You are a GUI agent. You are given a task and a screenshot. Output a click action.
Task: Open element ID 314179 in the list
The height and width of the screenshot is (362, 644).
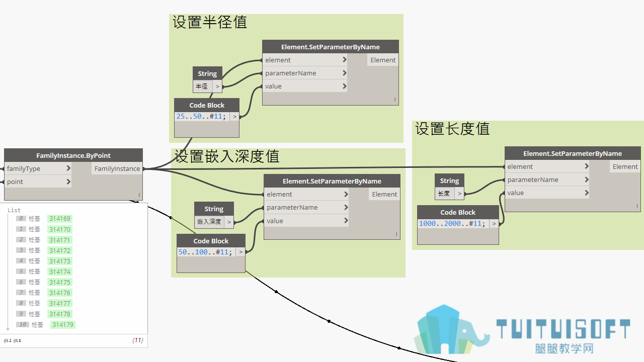[x=63, y=325]
